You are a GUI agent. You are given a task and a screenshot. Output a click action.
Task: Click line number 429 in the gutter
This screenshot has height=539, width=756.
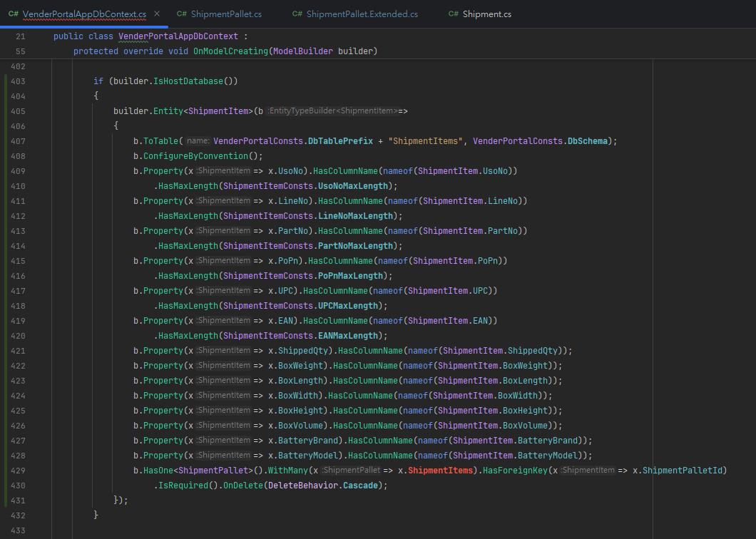point(19,471)
